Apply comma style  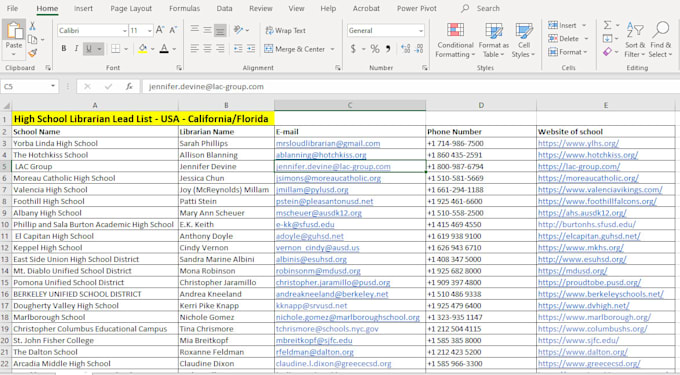point(388,49)
